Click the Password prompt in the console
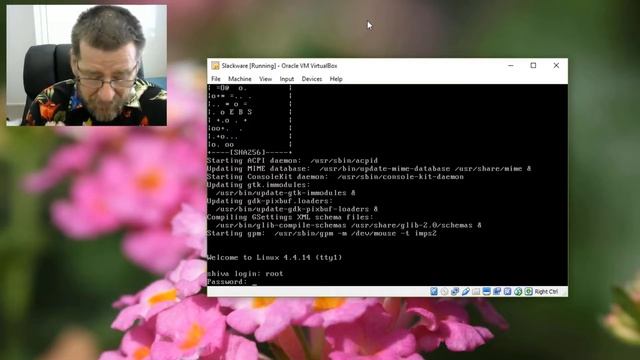Image resolution: width=640 pixels, height=360 pixels. pos(227,282)
